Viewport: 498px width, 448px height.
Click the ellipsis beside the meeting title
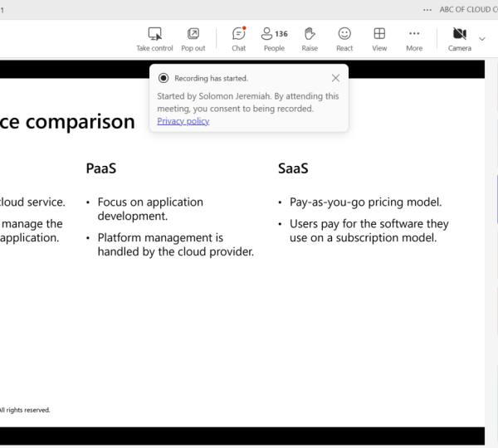(427, 9)
